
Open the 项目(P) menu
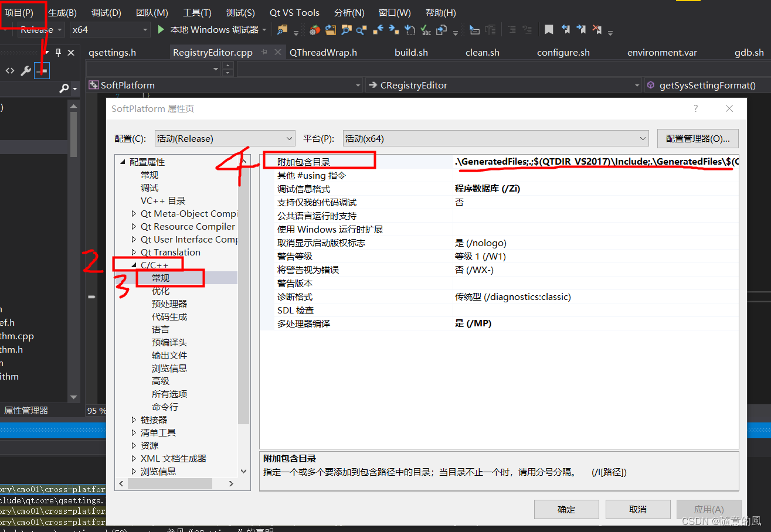click(19, 12)
